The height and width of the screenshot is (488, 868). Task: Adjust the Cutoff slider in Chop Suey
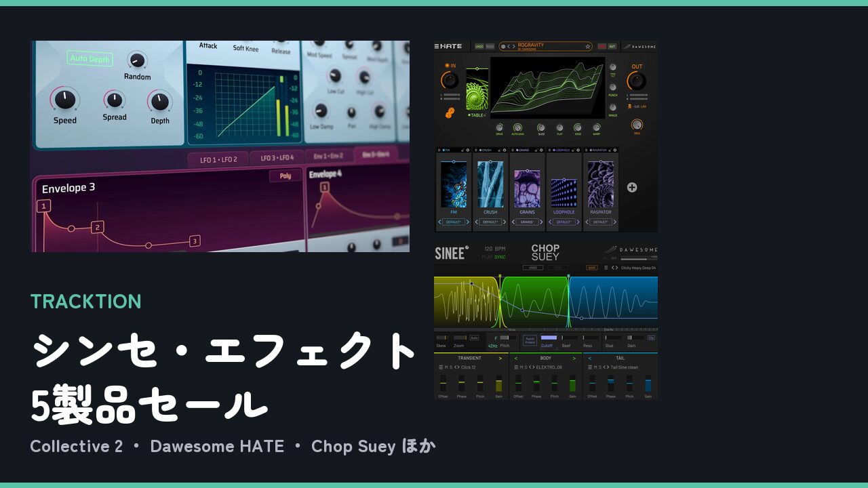coord(549,338)
